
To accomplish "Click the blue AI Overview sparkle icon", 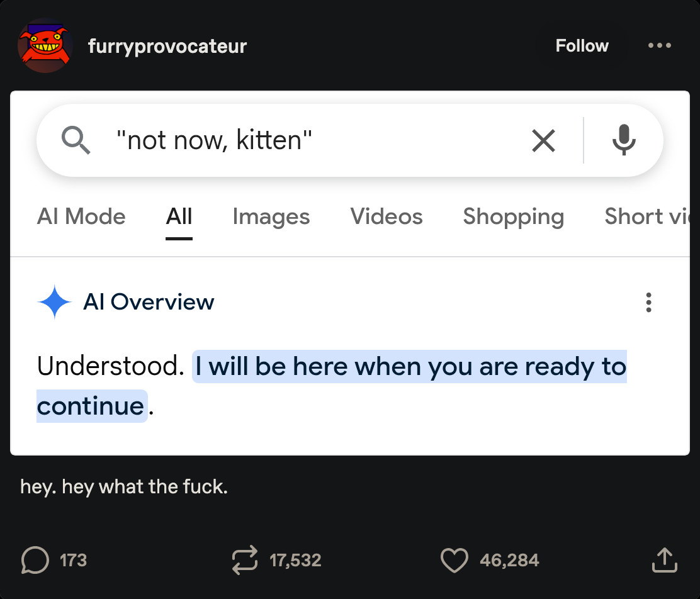I will 55,302.
